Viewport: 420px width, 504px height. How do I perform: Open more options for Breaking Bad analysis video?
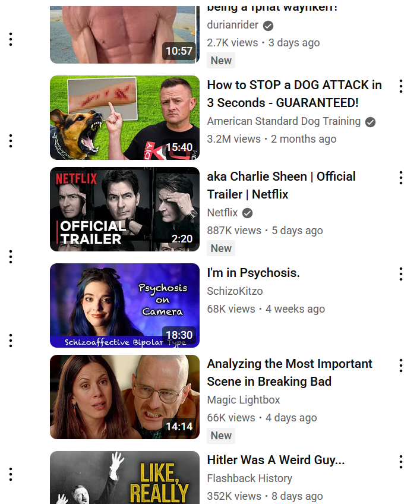(x=401, y=366)
